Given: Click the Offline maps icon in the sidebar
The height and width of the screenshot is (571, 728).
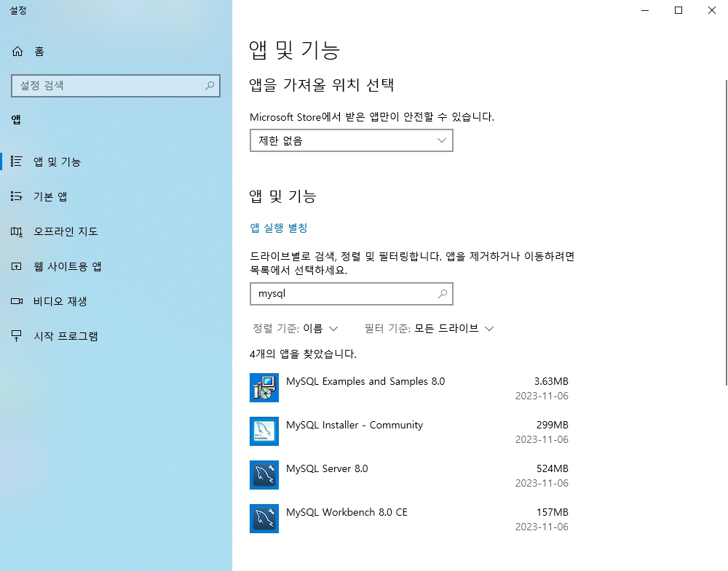Looking at the screenshot, I should (x=17, y=231).
